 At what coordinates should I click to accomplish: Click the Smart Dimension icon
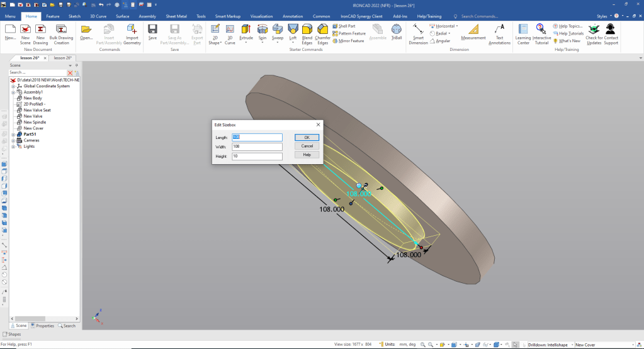(418, 29)
